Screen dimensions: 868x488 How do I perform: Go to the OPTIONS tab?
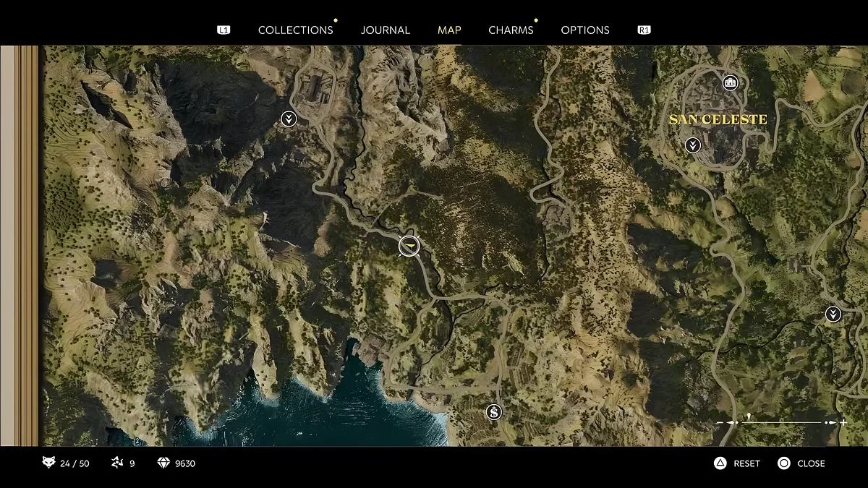coord(585,30)
